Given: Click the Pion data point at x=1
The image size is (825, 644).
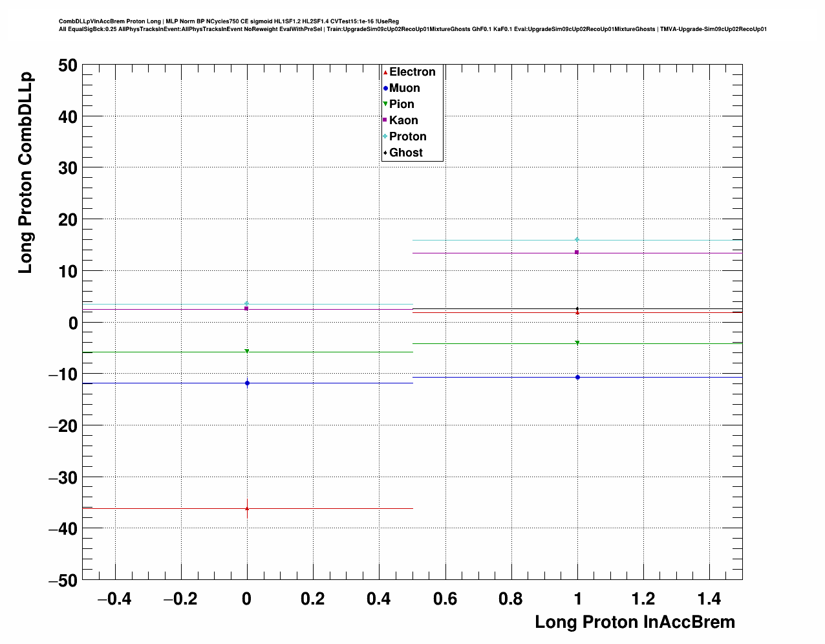Looking at the screenshot, I should click(577, 343).
